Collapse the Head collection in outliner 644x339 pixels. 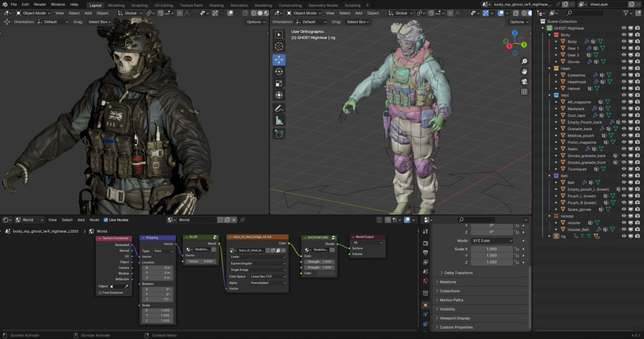(x=550, y=69)
